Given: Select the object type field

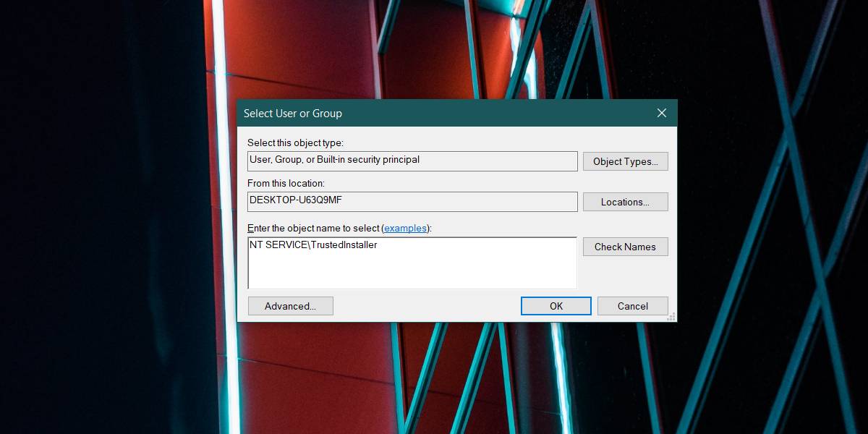Looking at the screenshot, I should (x=412, y=161).
